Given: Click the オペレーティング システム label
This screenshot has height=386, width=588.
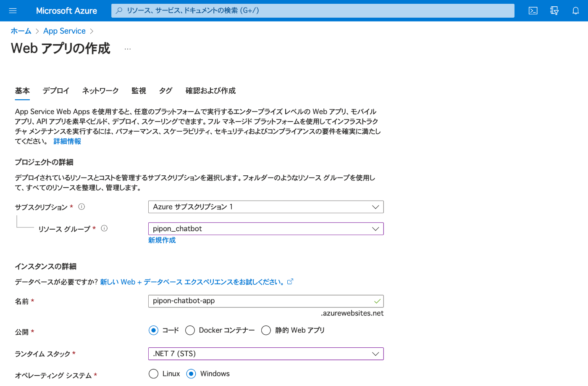Looking at the screenshot, I should pyautogui.click(x=53, y=375).
